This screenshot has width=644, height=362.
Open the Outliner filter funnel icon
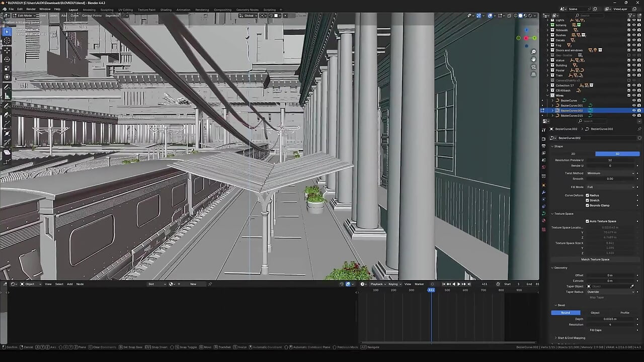pos(630,15)
